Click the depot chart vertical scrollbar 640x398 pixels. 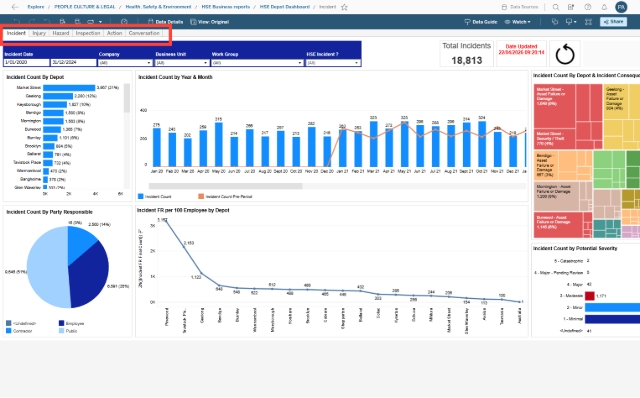[x=127, y=98]
